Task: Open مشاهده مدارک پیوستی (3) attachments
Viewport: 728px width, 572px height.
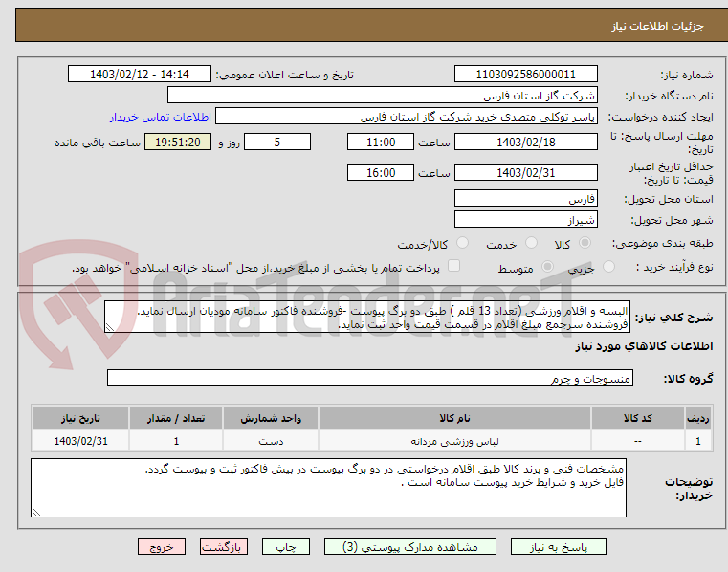Action: [x=410, y=546]
